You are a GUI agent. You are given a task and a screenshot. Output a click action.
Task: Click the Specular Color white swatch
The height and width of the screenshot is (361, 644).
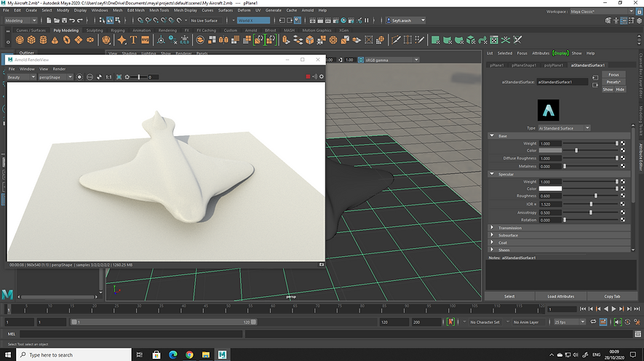click(x=550, y=189)
